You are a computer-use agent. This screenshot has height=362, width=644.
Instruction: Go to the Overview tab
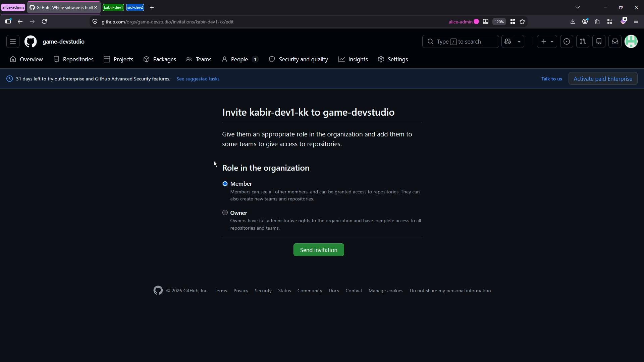[26, 59]
